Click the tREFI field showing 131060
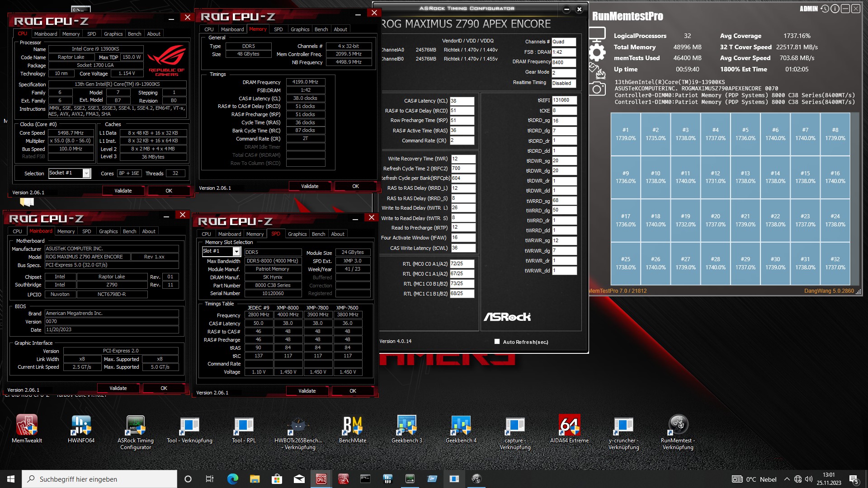Screen dimensions: 868x488 coord(564,100)
